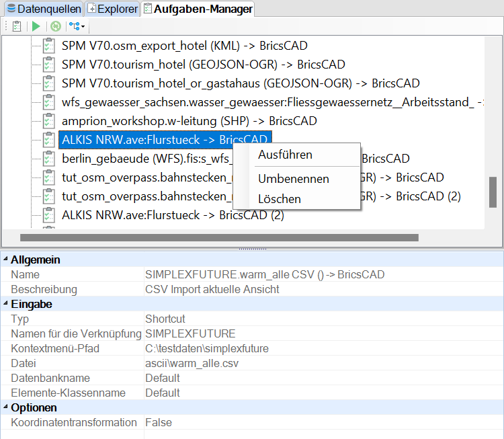Screen dimensions: 504x439
Task: Select task amprion_workshop.w-leitung (SHP) -> BricsCAD
Action: [190, 121]
